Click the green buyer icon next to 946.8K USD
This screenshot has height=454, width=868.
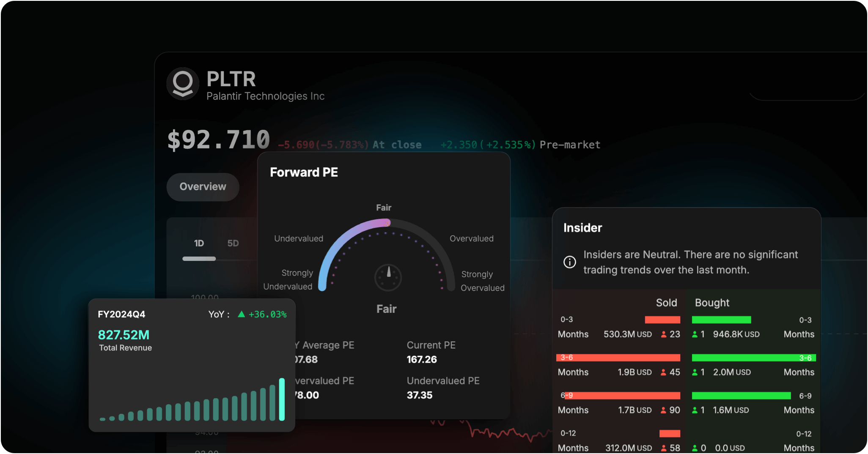pyautogui.click(x=695, y=334)
